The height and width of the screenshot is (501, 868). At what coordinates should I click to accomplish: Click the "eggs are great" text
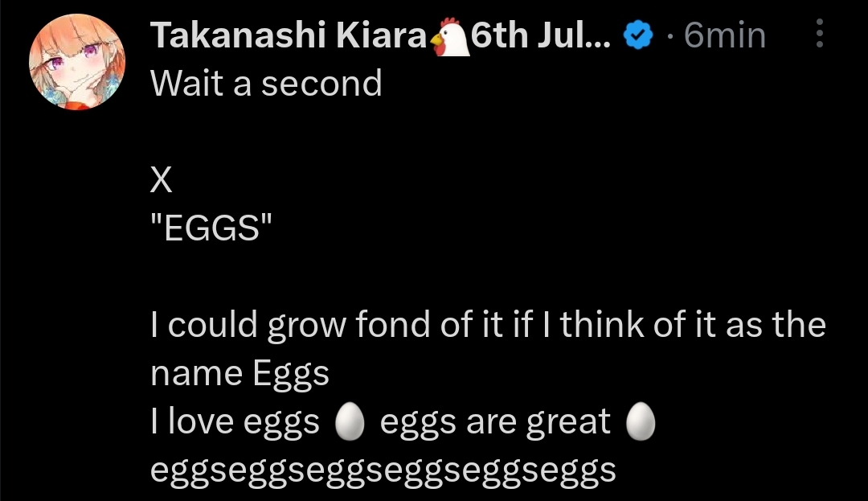495,422
